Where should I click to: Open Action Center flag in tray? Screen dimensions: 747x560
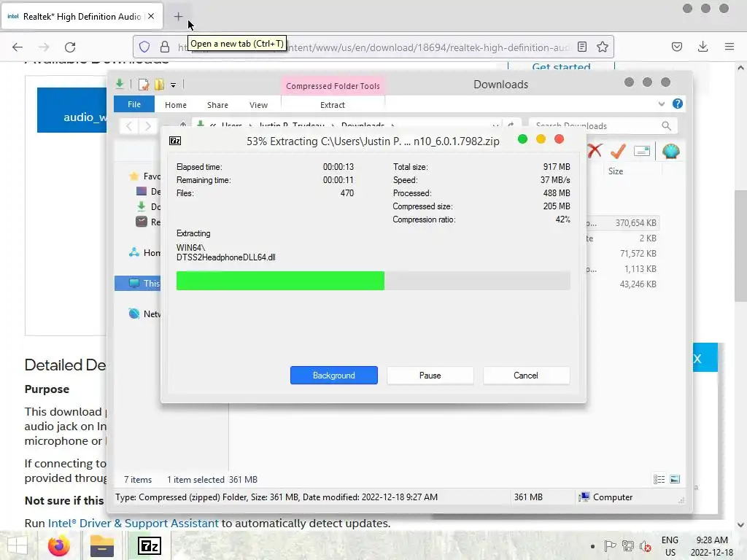point(610,546)
